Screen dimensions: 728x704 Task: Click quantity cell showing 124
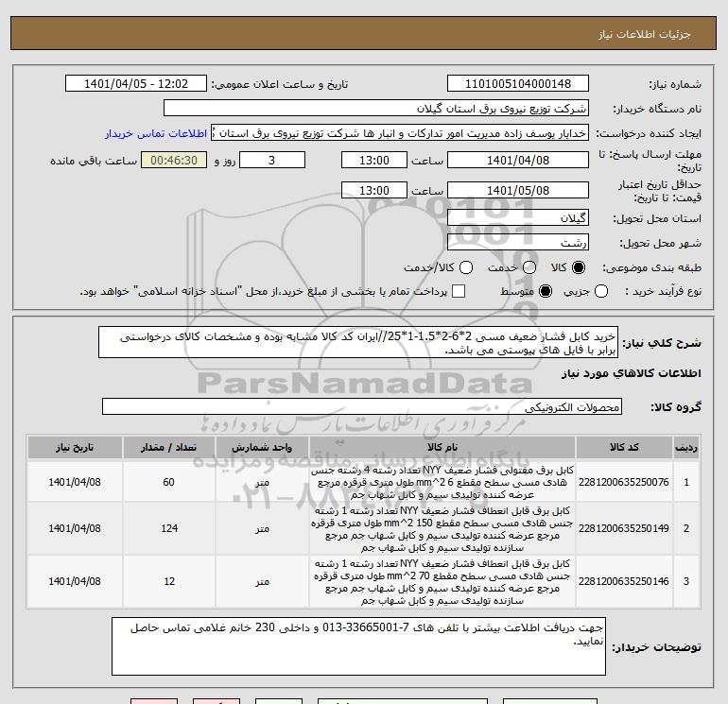click(168, 528)
